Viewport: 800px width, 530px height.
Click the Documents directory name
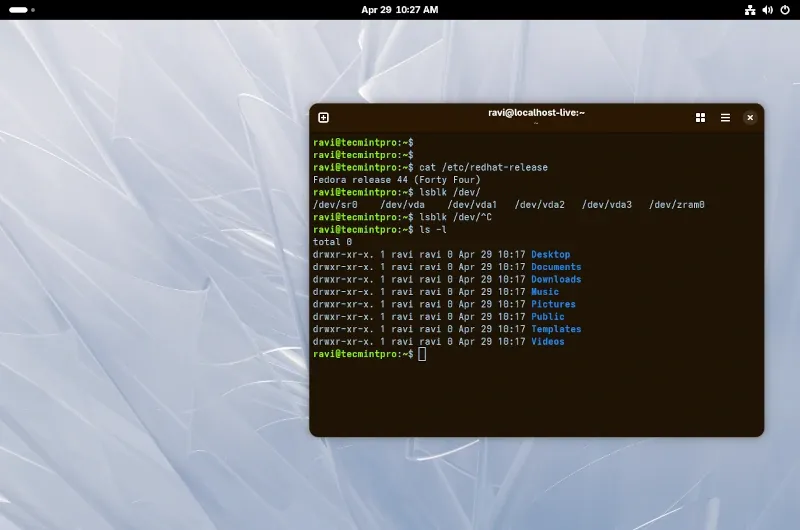(556, 267)
